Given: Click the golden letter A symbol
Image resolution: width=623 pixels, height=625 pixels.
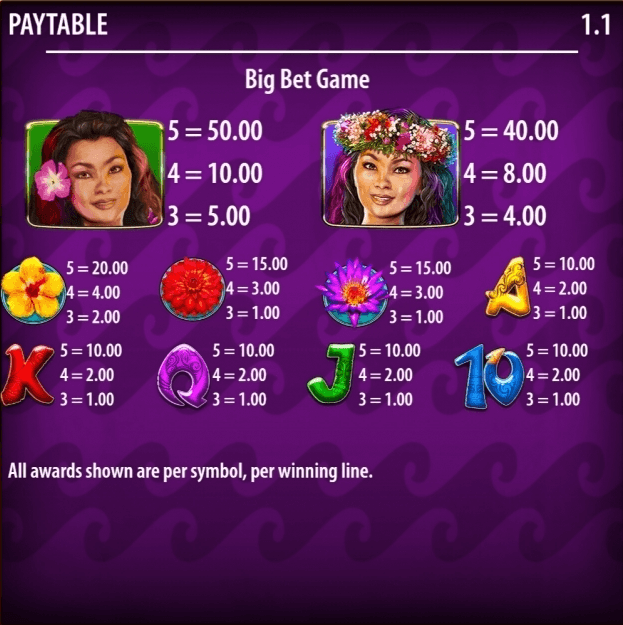Looking at the screenshot, I should point(508,287).
